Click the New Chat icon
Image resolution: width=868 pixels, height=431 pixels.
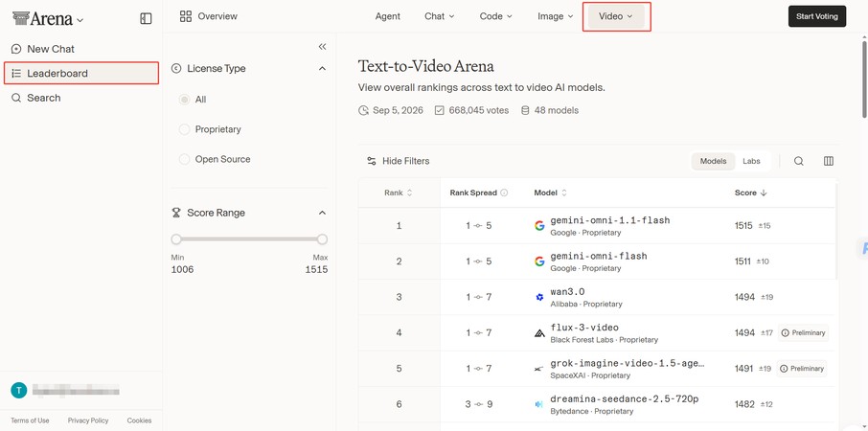pyautogui.click(x=16, y=49)
